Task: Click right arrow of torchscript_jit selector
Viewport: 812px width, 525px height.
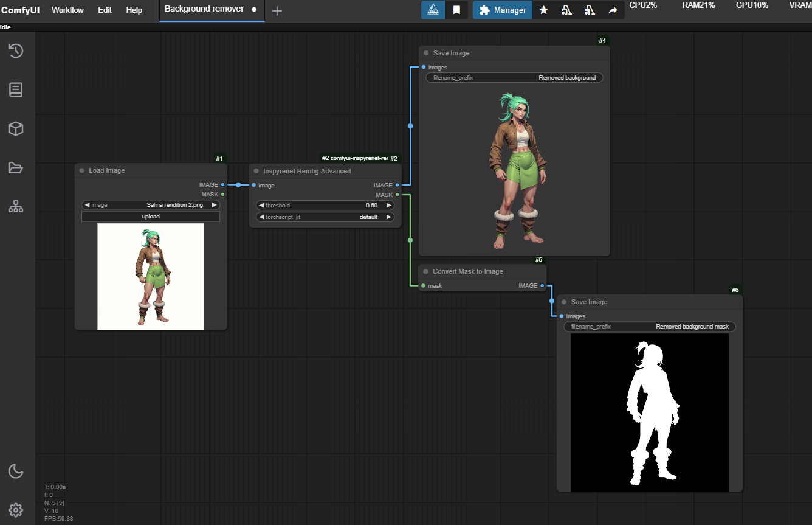Action: [x=389, y=217]
